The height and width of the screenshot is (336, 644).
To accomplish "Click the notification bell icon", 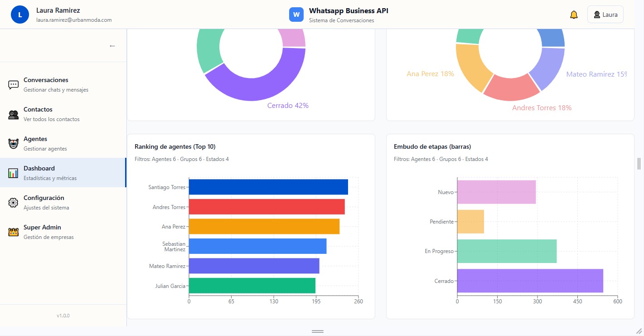I will pyautogui.click(x=574, y=15).
